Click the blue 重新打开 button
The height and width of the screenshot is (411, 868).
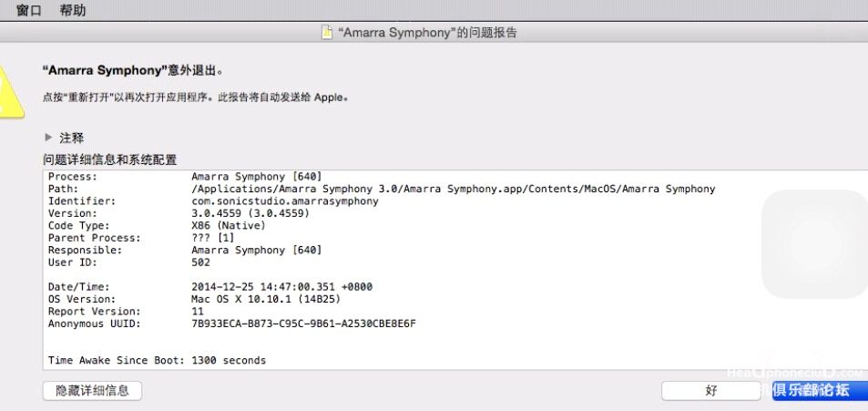pyautogui.click(x=820, y=391)
